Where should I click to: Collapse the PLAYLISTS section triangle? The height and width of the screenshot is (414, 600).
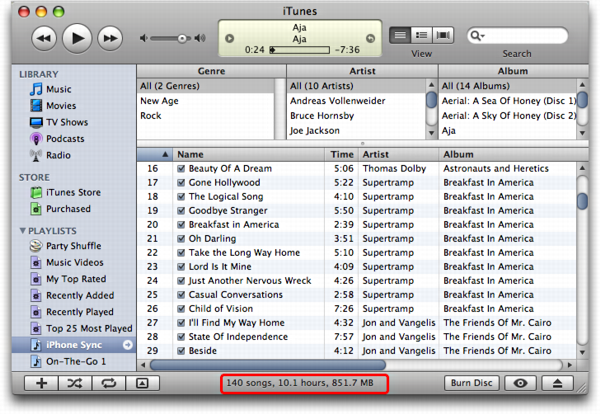[x=21, y=231]
